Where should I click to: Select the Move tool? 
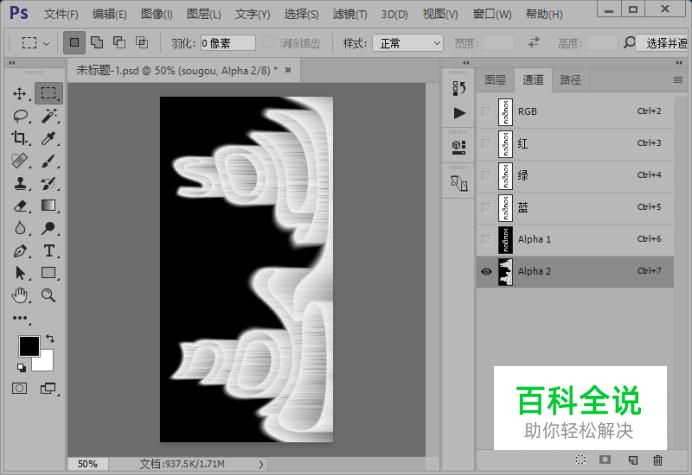click(x=20, y=94)
